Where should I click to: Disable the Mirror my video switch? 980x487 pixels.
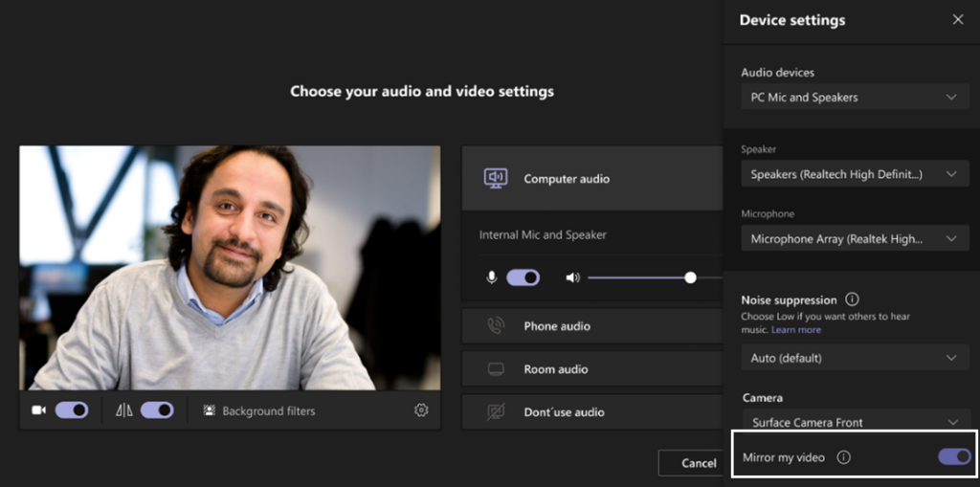pyautogui.click(x=954, y=457)
